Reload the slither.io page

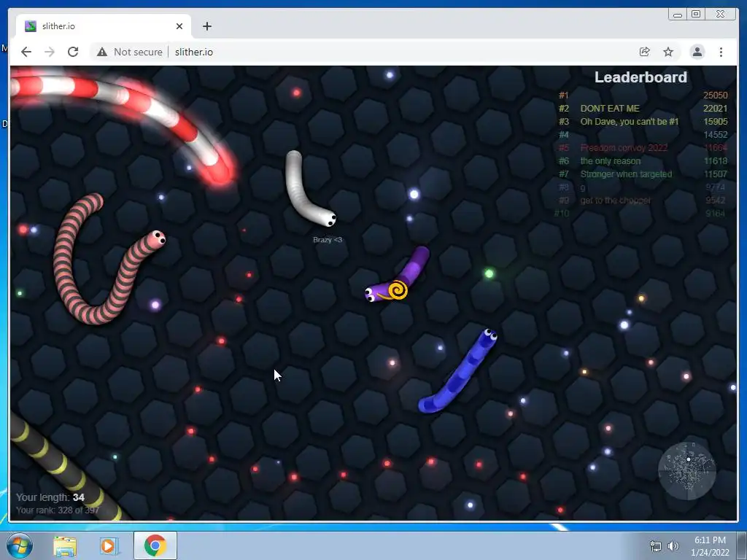73,52
